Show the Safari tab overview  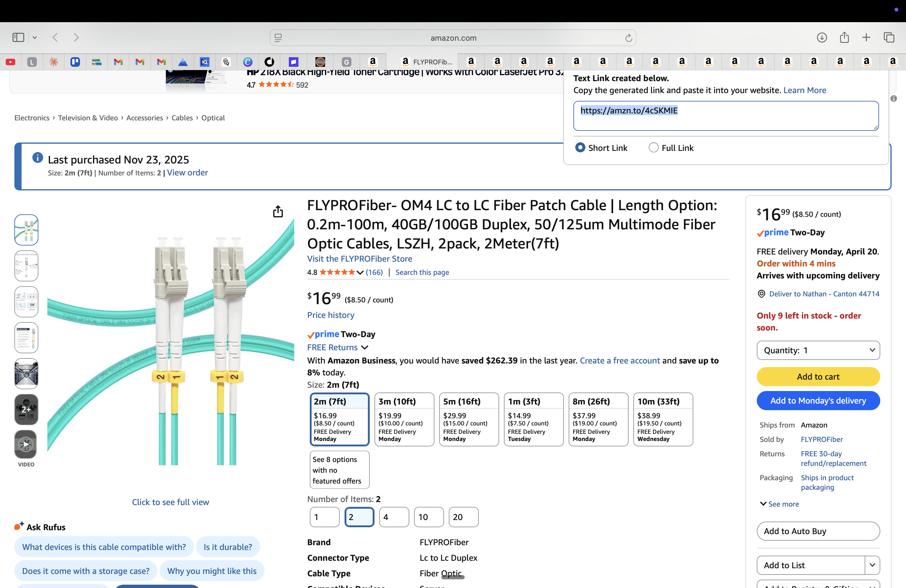pos(889,37)
